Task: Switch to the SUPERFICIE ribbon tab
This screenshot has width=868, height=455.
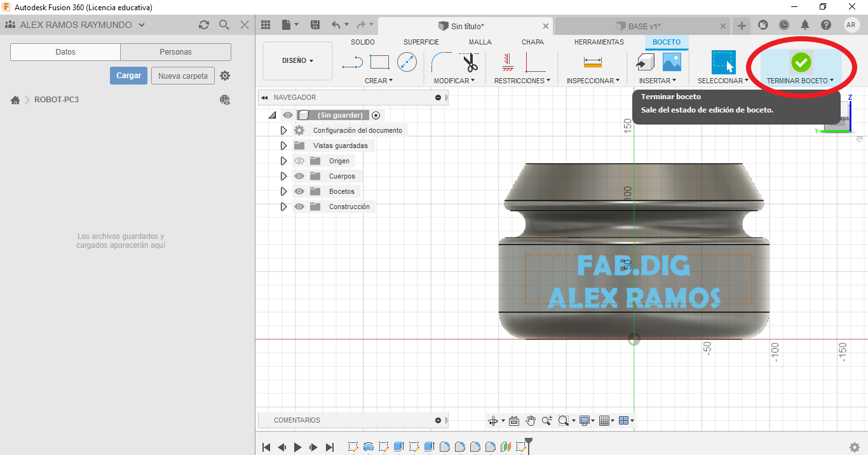Action: point(421,42)
